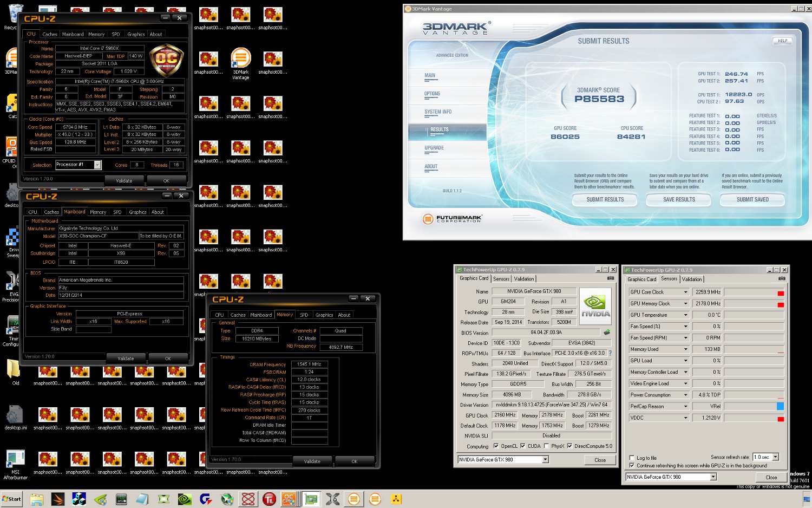Click the blue PerfCap Reason indicator bar
Screen dimensions: 812x508
[x=781, y=406]
